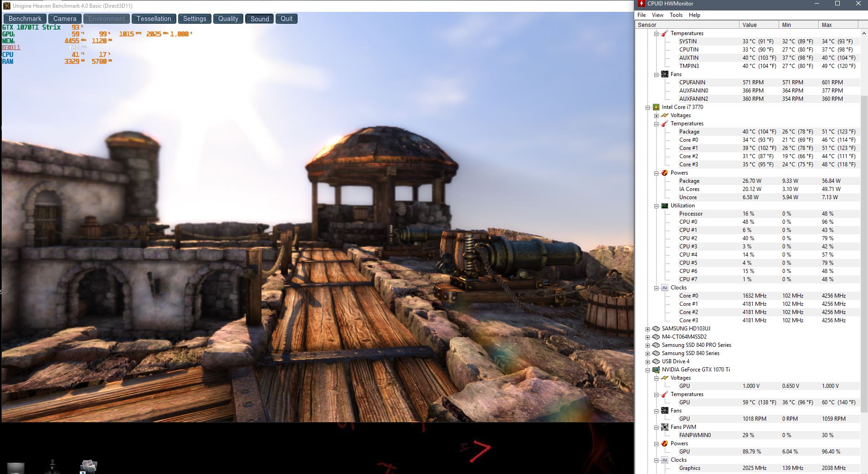Click the CPU Temperatures thermometer icon
Image resolution: width=868 pixels, height=474 pixels.
click(x=665, y=124)
